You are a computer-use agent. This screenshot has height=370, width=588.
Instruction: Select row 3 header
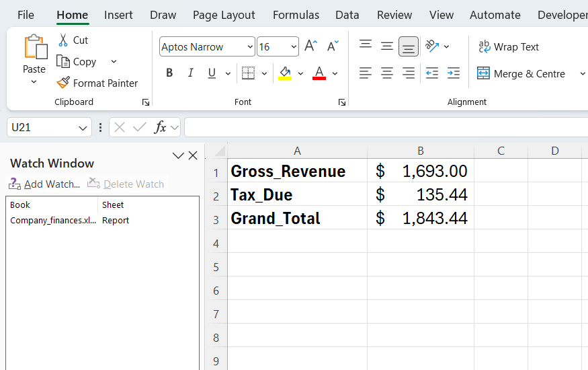216,219
